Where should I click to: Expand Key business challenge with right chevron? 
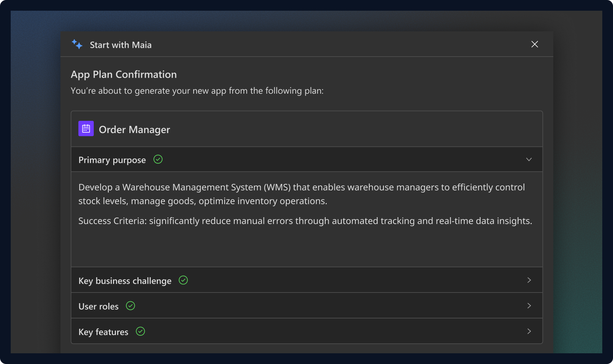tap(529, 280)
